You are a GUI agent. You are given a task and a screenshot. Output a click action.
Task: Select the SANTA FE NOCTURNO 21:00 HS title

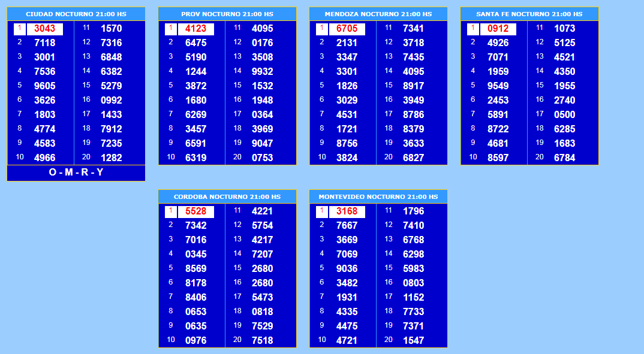(x=529, y=14)
